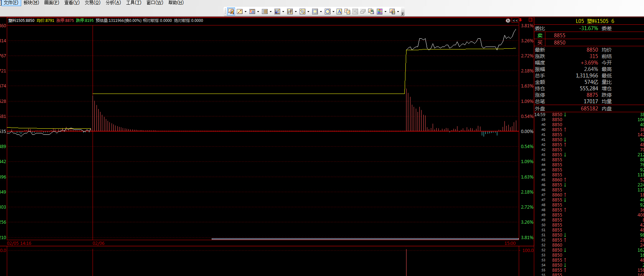Open the 分析(A) menu
This screenshot has height=276, width=644.
pos(113,3)
